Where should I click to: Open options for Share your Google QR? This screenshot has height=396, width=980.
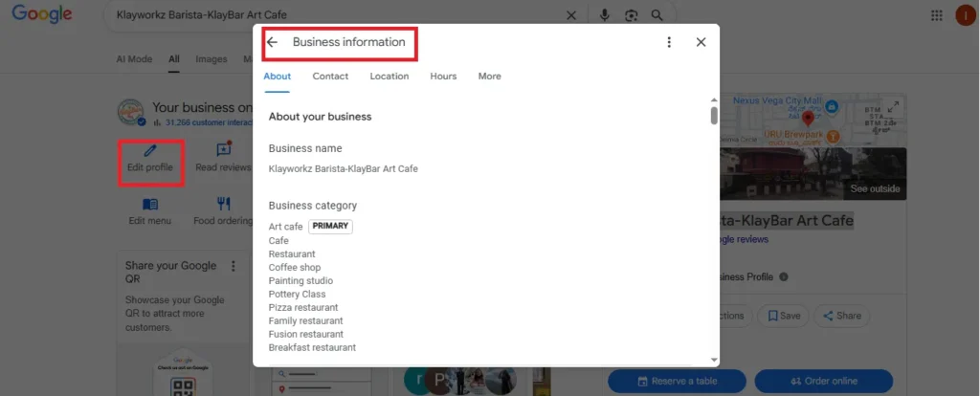234,266
